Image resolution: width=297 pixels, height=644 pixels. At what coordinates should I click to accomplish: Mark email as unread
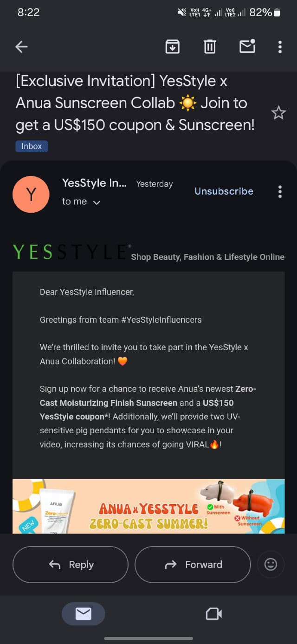coord(247,46)
